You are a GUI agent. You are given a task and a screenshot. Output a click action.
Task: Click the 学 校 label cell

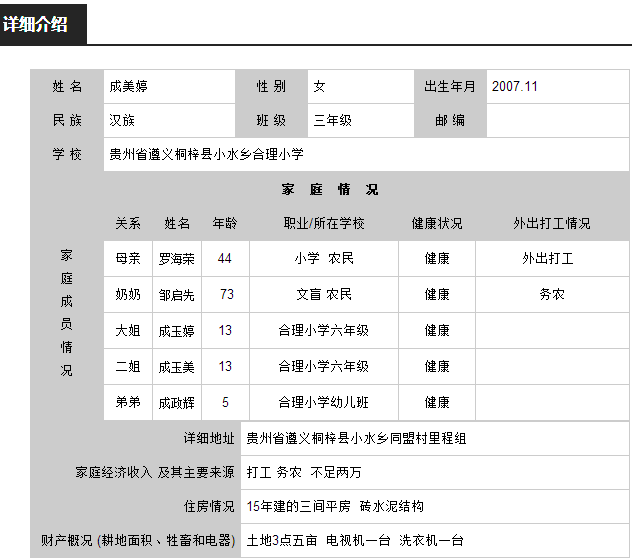click(x=67, y=154)
